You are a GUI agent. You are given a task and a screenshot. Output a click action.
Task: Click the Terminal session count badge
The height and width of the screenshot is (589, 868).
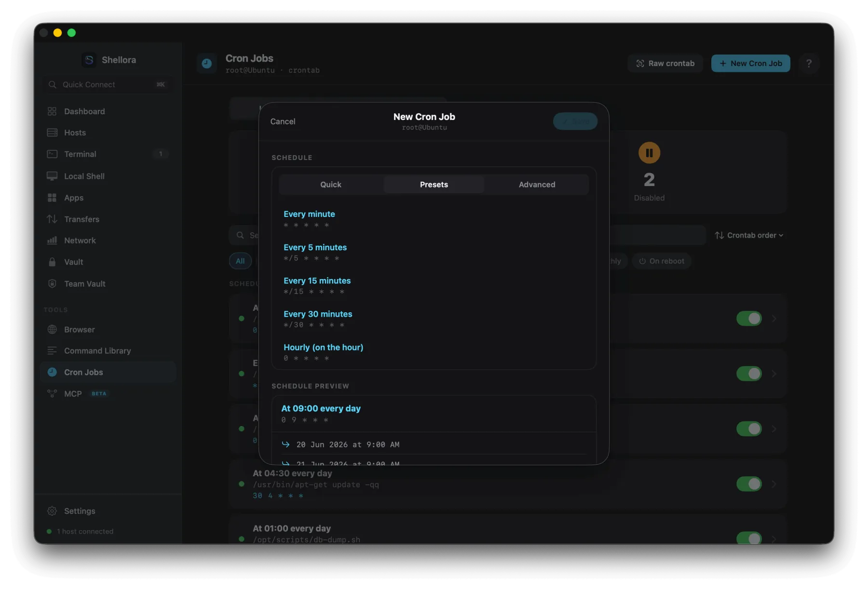[x=161, y=154]
